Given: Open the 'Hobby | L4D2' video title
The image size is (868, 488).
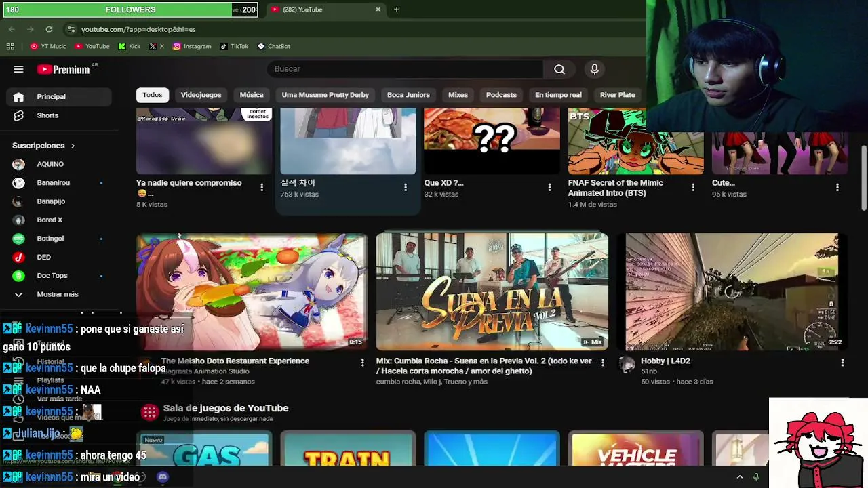Looking at the screenshot, I should 665,361.
